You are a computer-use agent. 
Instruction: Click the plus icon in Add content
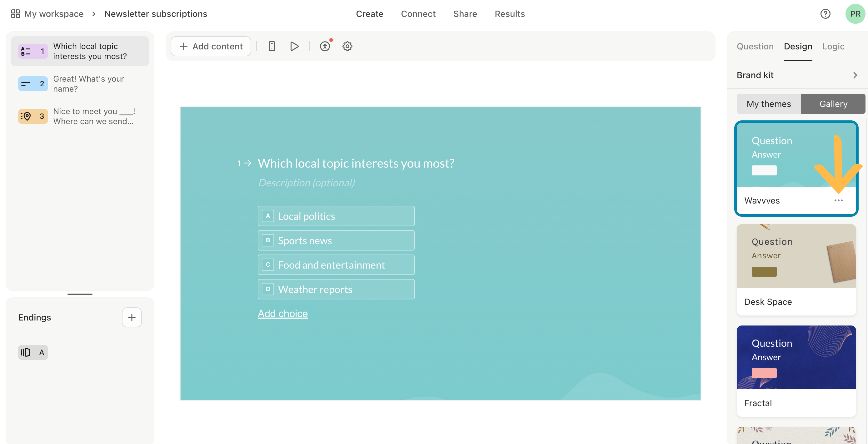click(x=184, y=46)
